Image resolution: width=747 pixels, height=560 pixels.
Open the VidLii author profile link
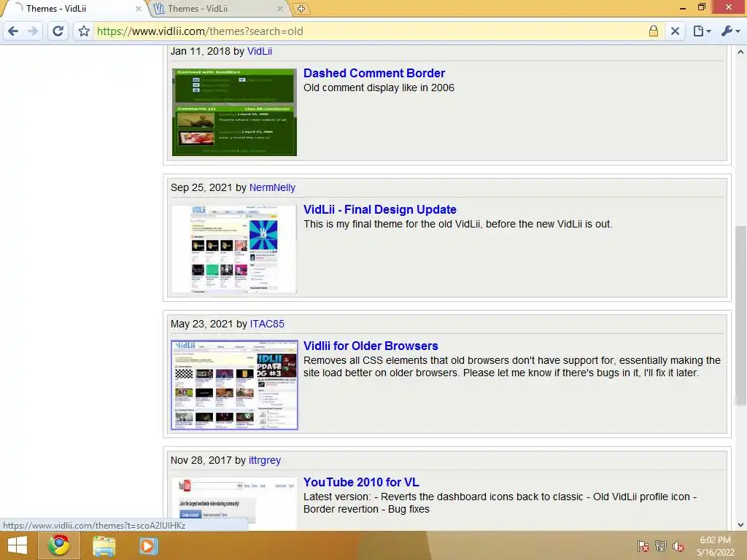coord(260,52)
